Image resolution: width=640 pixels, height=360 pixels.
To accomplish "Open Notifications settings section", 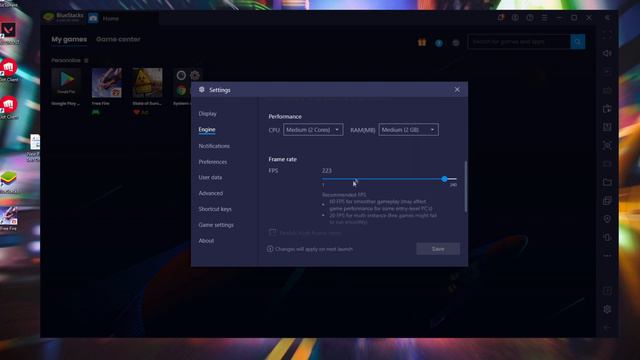I will point(214,146).
